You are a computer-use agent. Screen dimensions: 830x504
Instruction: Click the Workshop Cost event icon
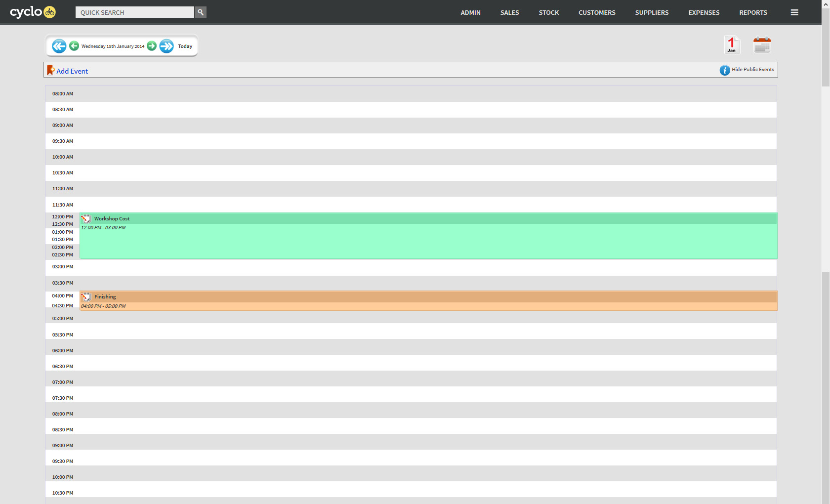86,219
